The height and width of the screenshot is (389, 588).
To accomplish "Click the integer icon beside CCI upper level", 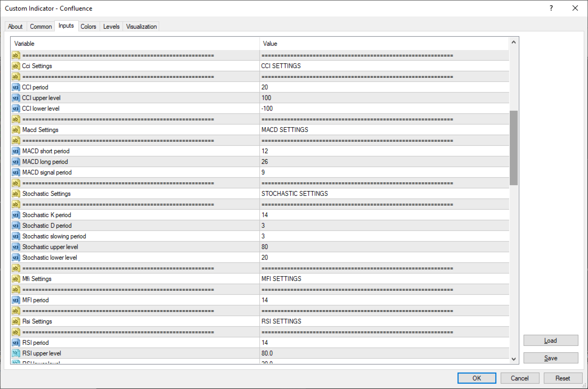I will pyautogui.click(x=15, y=98).
